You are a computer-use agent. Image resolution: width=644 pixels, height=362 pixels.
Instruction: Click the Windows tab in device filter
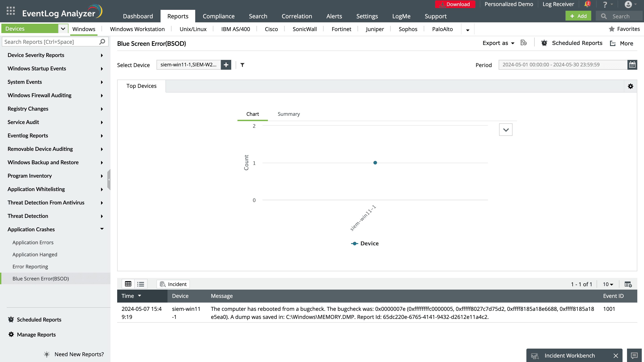(x=84, y=29)
